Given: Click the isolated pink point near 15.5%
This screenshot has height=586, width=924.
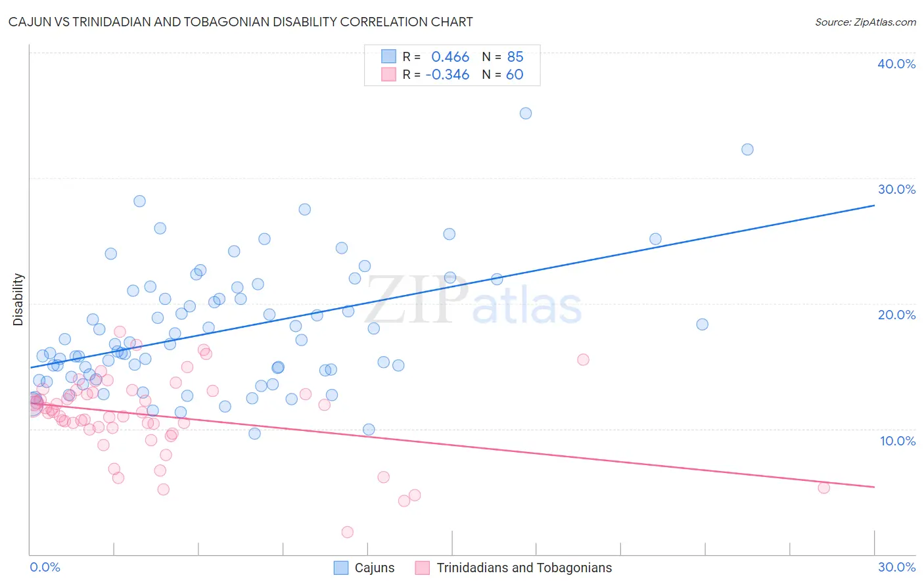Looking at the screenshot, I should tap(583, 359).
